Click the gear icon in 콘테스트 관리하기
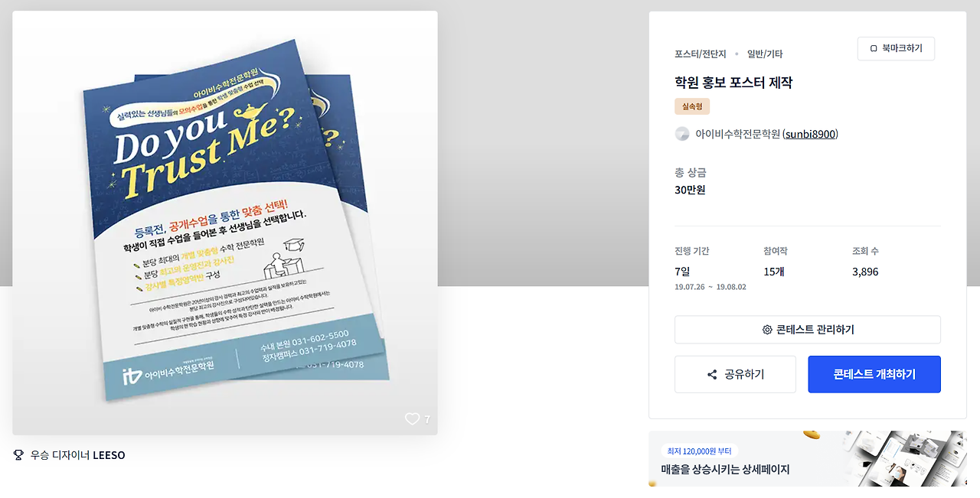This screenshot has width=980, height=498. [767, 330]
